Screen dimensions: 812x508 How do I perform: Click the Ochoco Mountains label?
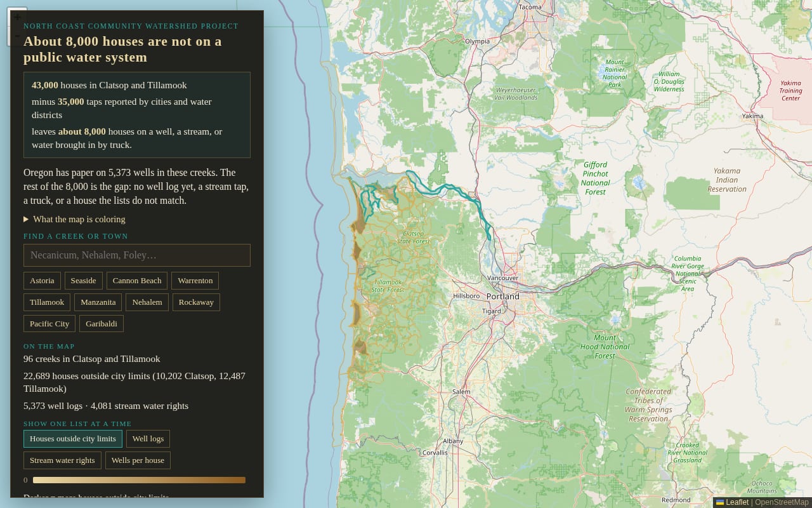click(x=762, y=486)
